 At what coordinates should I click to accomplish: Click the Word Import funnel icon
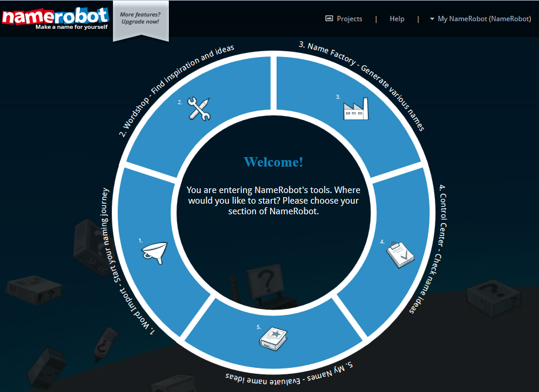pyautogui.click(x=154, y=253)
